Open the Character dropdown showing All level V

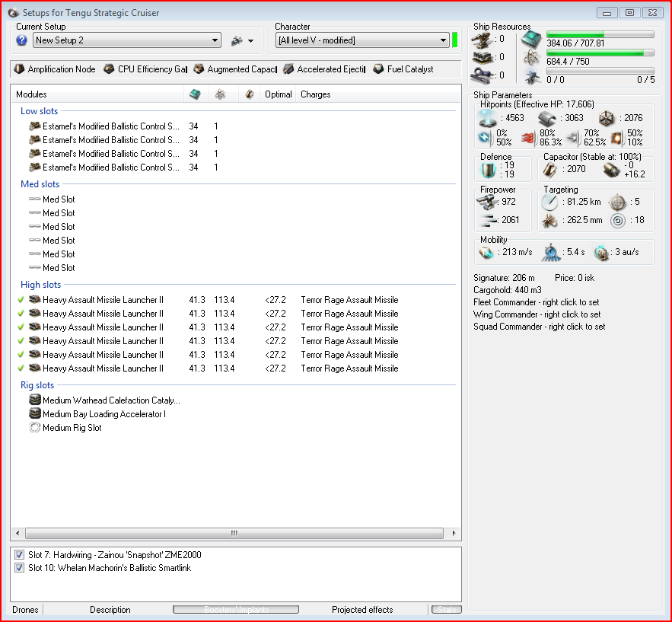(361, 40)
